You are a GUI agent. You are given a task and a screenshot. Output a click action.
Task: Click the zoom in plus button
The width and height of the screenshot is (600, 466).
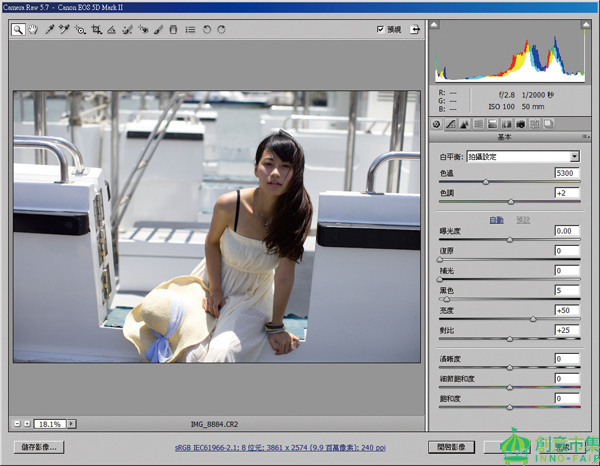[x=27, y=424]
